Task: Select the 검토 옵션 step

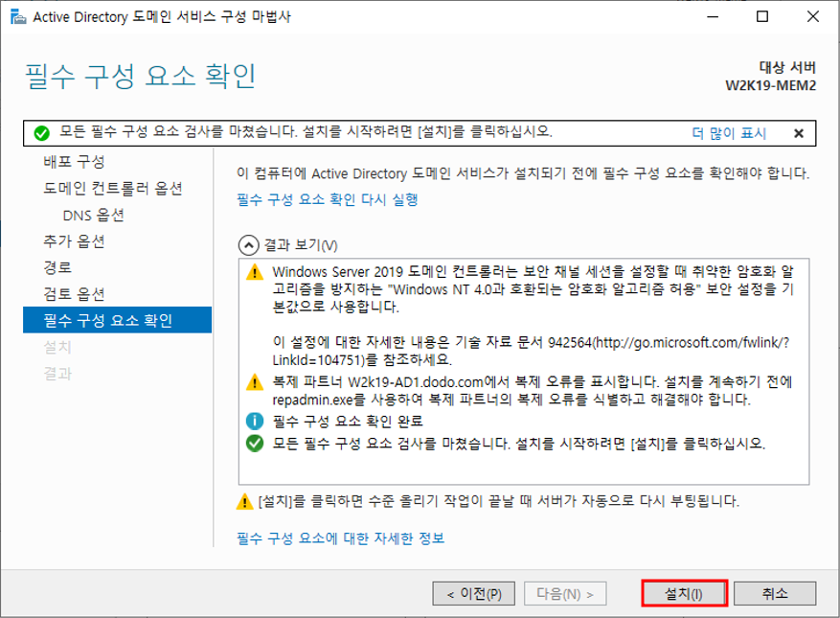Action: pos(74,294)
